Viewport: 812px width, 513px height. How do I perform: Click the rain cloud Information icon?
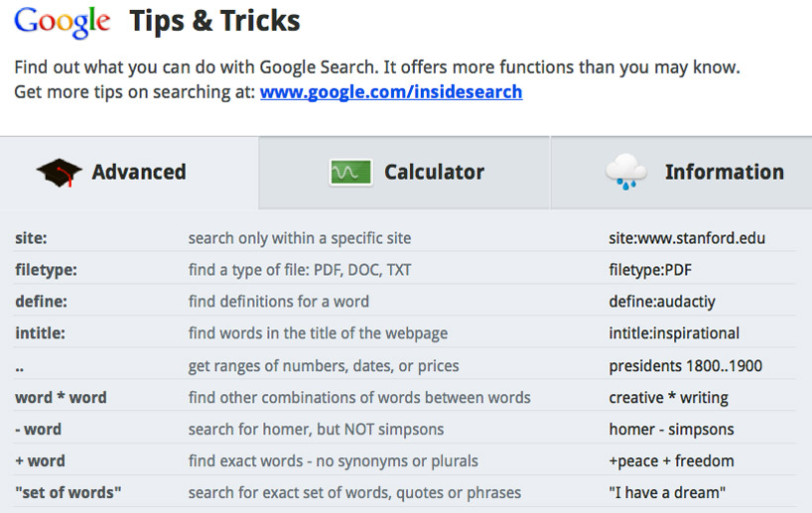tap(626, 173)
